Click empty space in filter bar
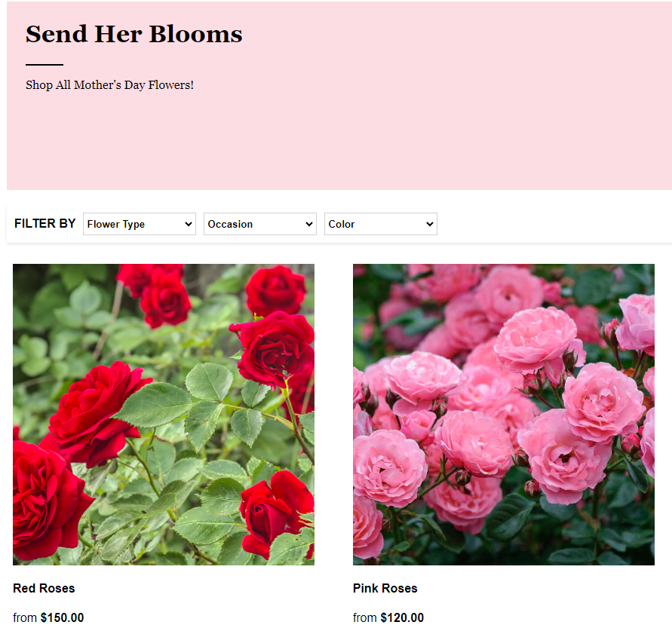Screen dimensions: 672x634 tap(553, 224)
